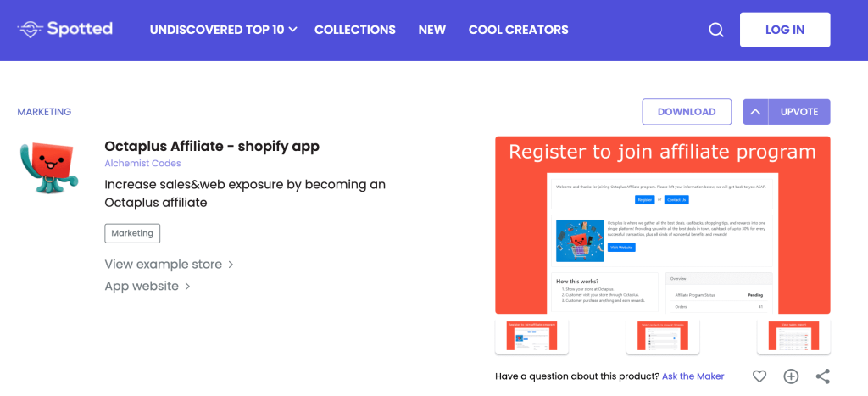
Task: Click the Spotted logo icon
Action: coord(31,30)
